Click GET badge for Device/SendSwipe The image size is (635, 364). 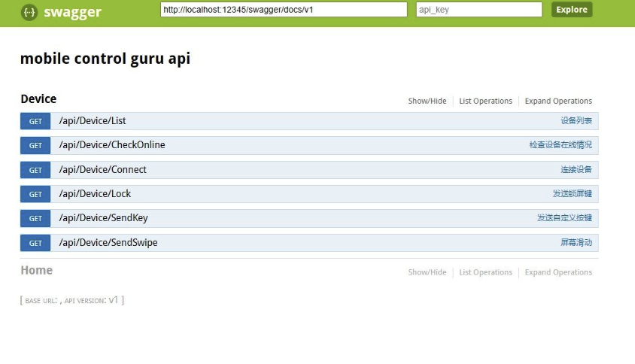pos(35,243)
